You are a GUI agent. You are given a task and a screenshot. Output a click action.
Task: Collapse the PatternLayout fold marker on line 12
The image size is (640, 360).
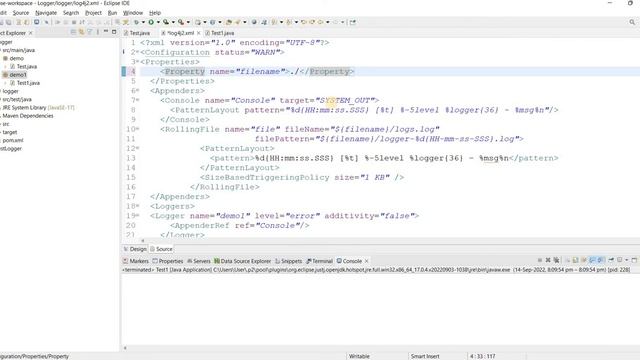click(138, 149)
